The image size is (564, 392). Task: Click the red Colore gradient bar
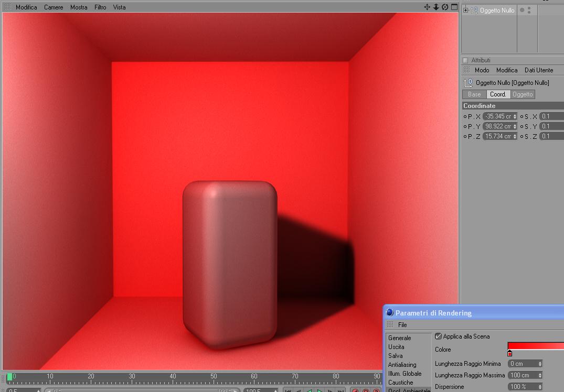coord(536,346)
